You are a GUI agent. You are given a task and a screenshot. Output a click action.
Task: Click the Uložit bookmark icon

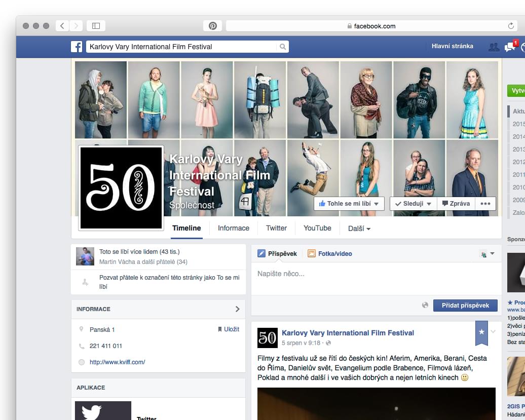[219, 329]
